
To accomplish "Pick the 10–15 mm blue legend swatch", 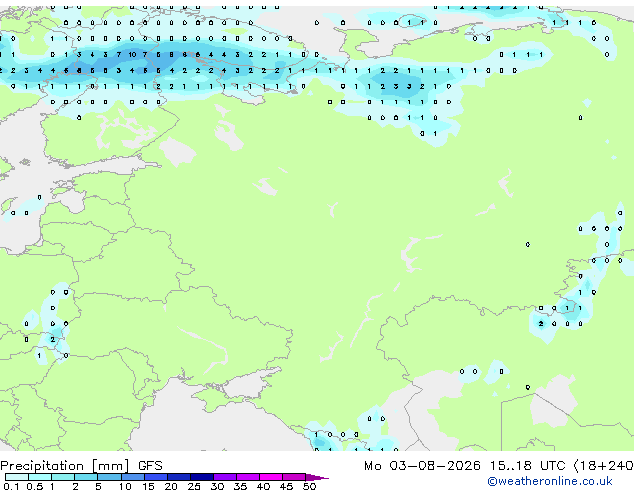I will (132, 477).
